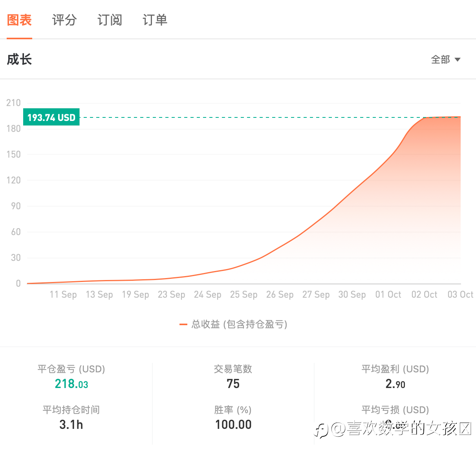The image size is (476, 454).
Task: Click the orange legend line marker
Action: [x=183, y=324]
